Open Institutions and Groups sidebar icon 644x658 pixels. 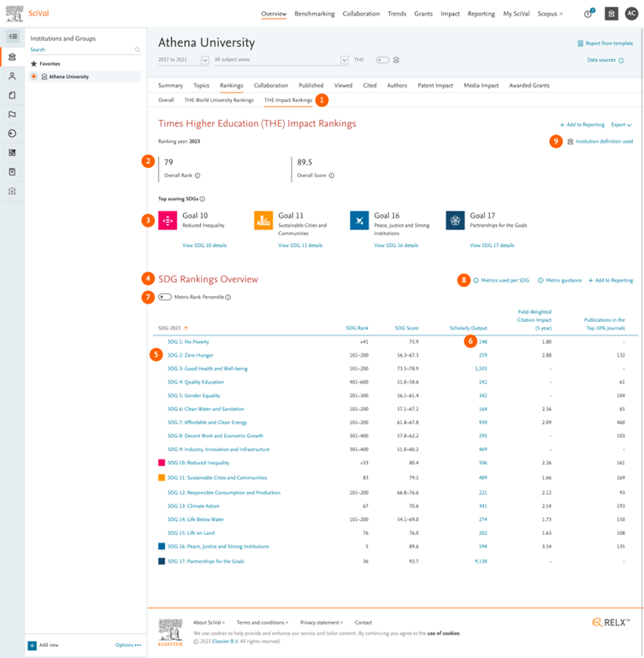12,56
